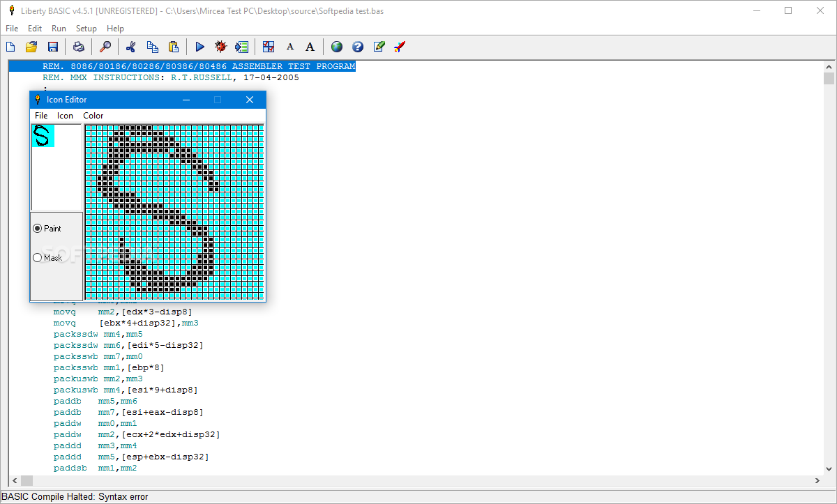837x504 pixels.
Task: Click line 'packuswb mm2,mm3'
Action: (x=98, y=379)
